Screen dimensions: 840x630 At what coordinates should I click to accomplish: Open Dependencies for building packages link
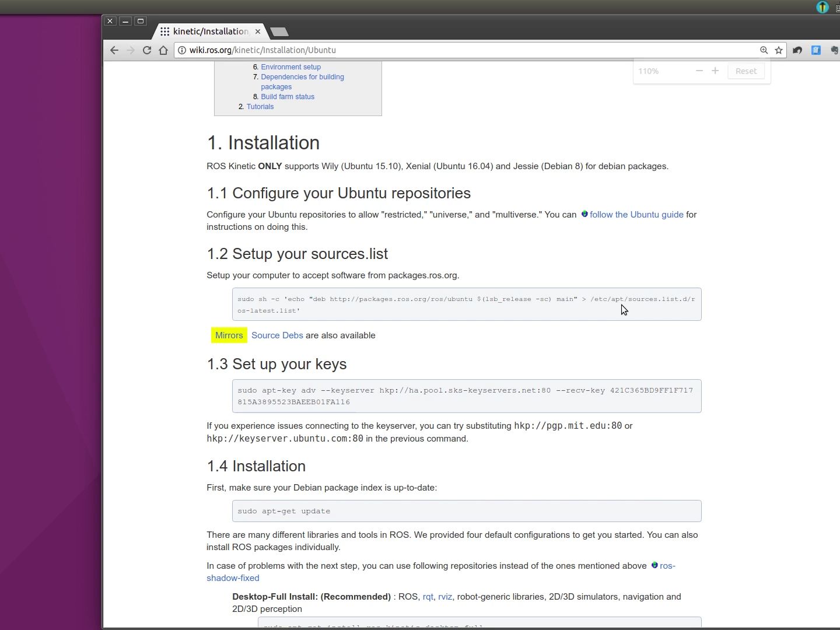pyautogui.click(x=302, y=82)
